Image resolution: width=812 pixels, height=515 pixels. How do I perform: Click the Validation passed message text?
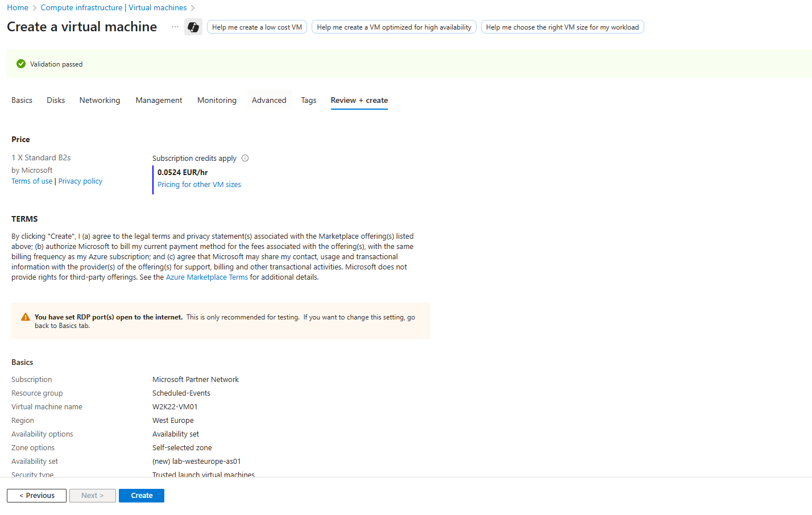point(56,64)
